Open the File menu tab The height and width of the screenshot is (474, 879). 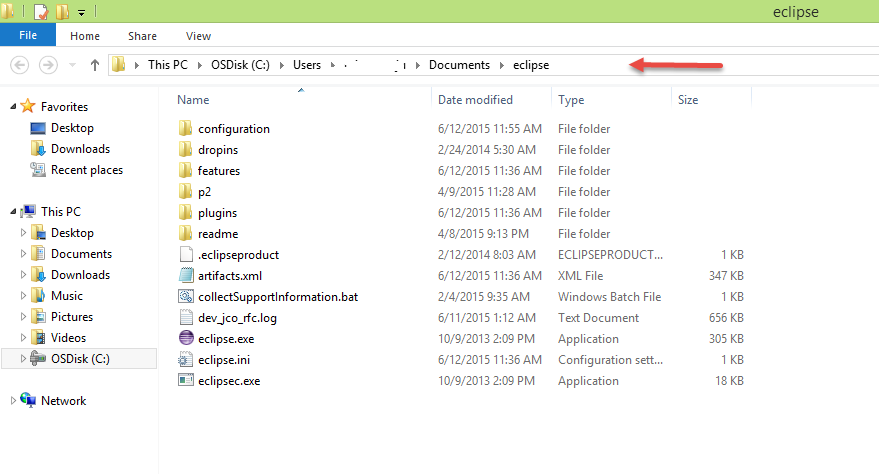point(28,36)
